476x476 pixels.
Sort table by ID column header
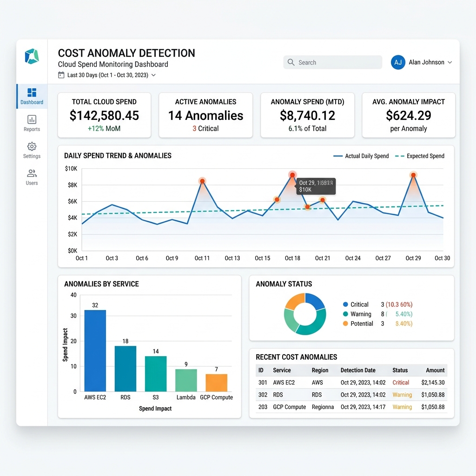261,370
